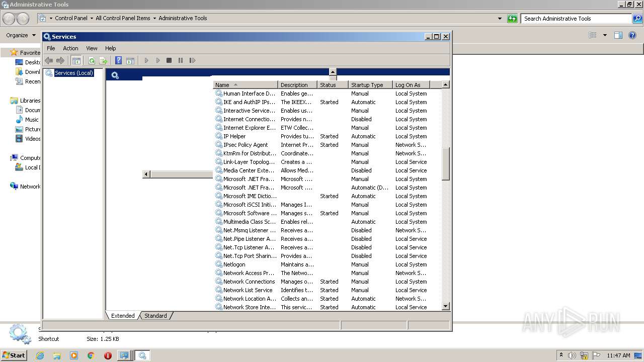This screenshot has width=644, height=362.
Task: Select Services (Local) in console tree
Action: point(73,73)
